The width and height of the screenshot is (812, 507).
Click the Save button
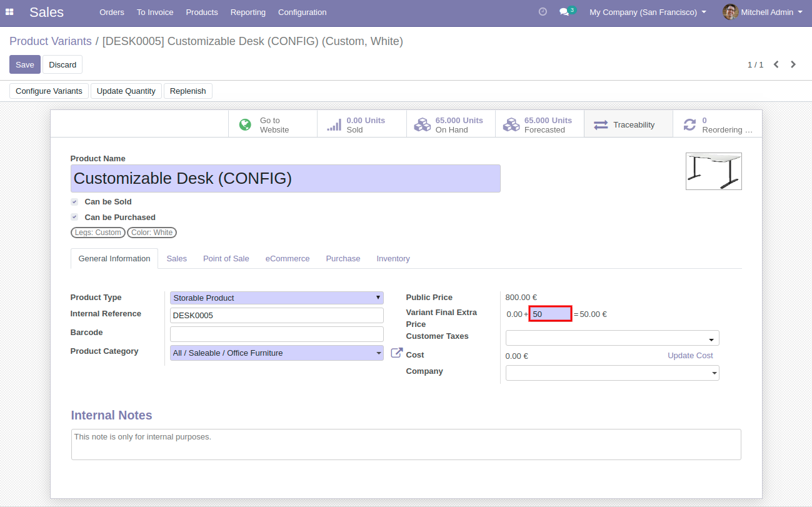click(x=25, y=64)
